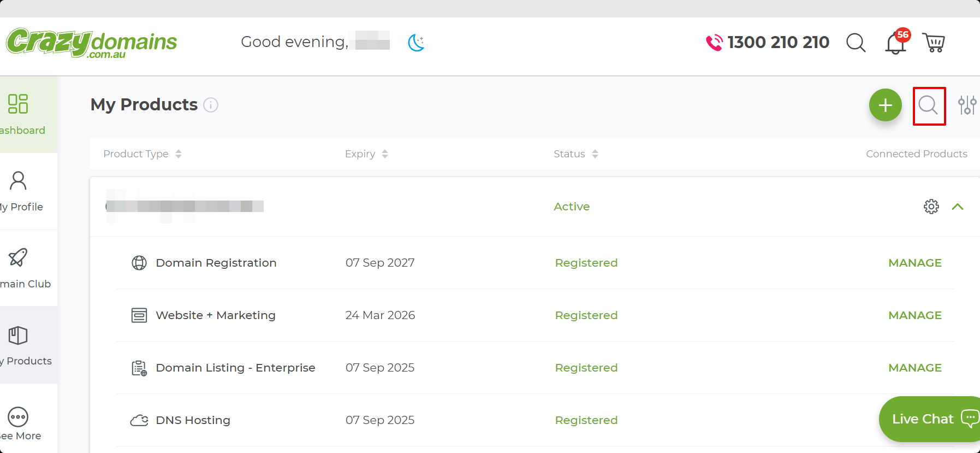Select My Products in sidebar
Screen dimensions: 980x453
28,345
